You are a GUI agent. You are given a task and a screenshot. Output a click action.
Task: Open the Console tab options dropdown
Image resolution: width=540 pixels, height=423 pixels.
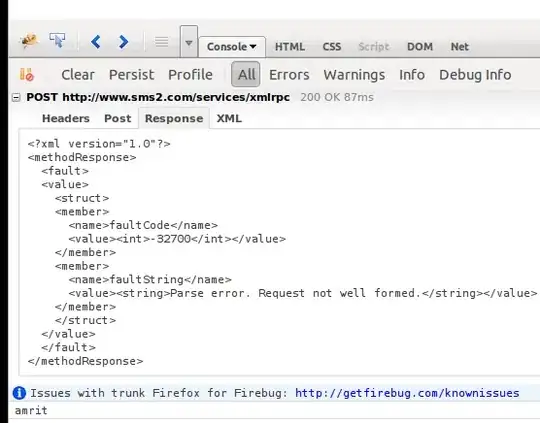[x=253, y=47]
